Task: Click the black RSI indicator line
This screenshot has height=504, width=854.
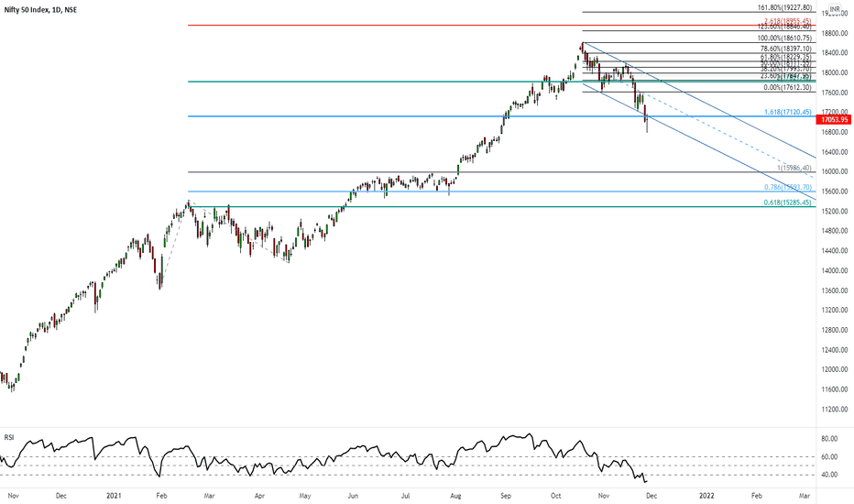Action: click(x=323, y=459)
